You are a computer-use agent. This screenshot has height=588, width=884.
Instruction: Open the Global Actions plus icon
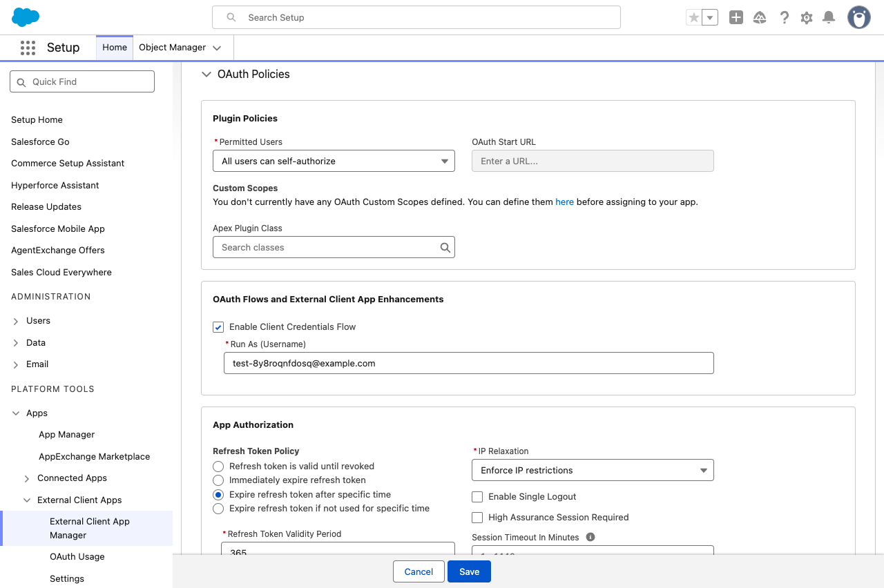point(736,17)
